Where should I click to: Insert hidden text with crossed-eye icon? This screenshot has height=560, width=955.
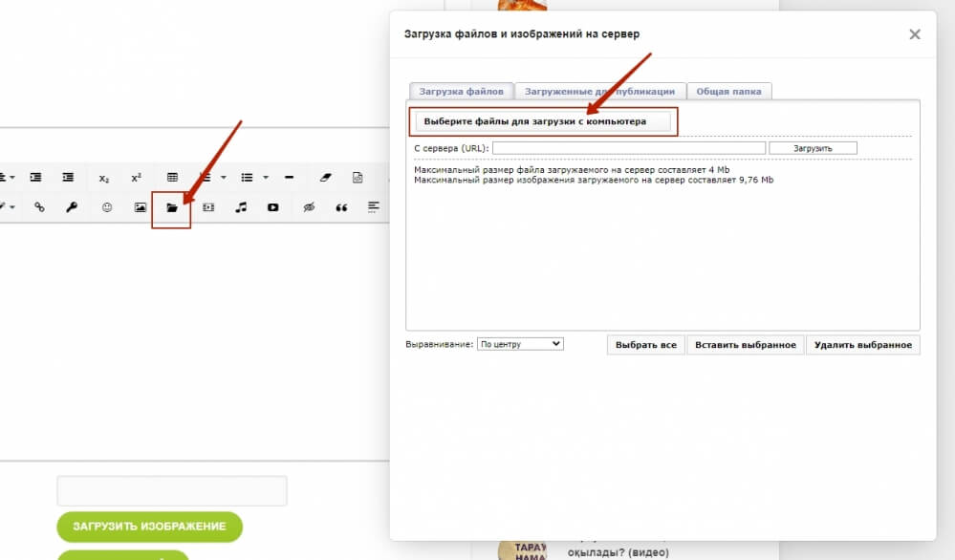point(308,207)
